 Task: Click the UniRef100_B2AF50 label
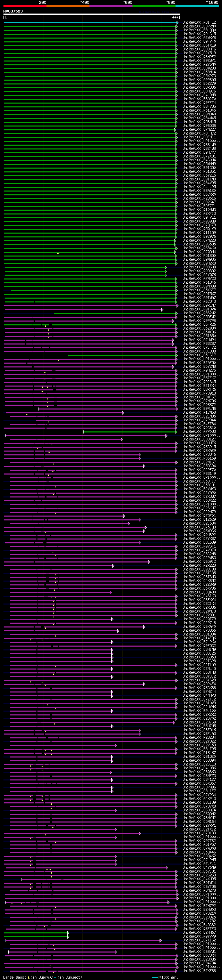(x=199, y=363)
